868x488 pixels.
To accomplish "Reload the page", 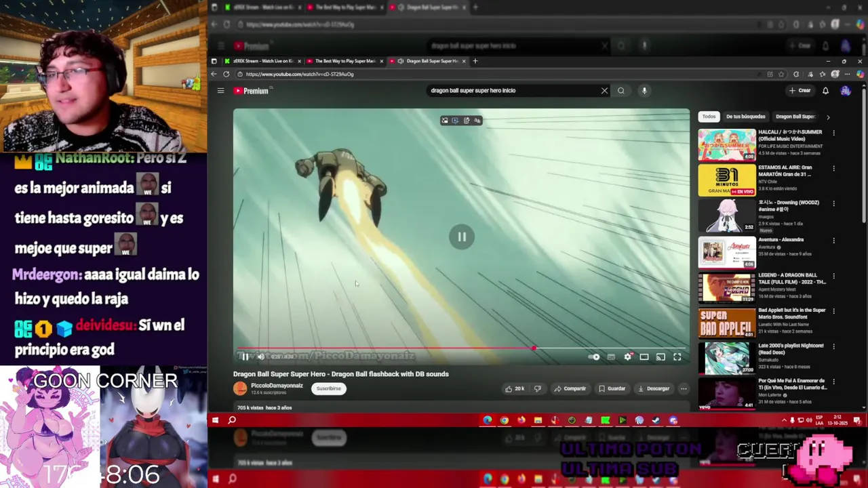I will [x=226, y=75].
